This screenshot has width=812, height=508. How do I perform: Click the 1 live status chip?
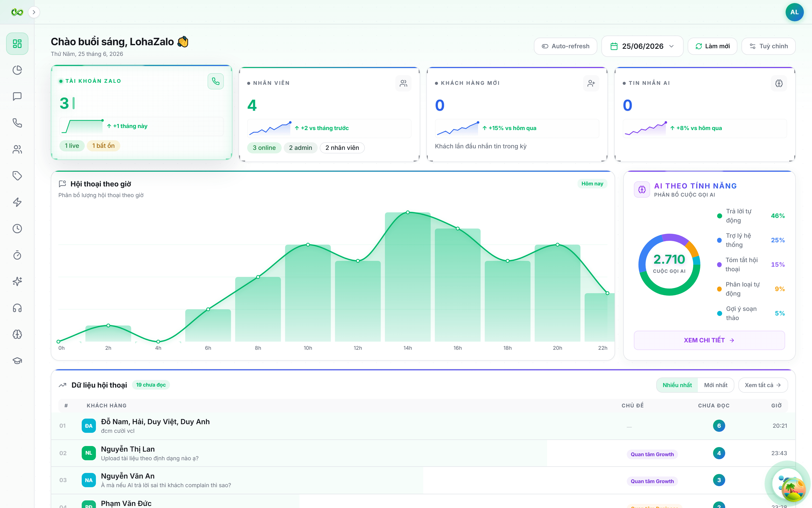(72, 146)
